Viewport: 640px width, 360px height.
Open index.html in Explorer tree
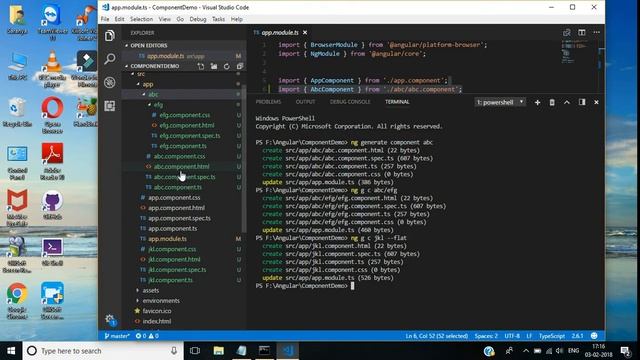click(157, 321)
